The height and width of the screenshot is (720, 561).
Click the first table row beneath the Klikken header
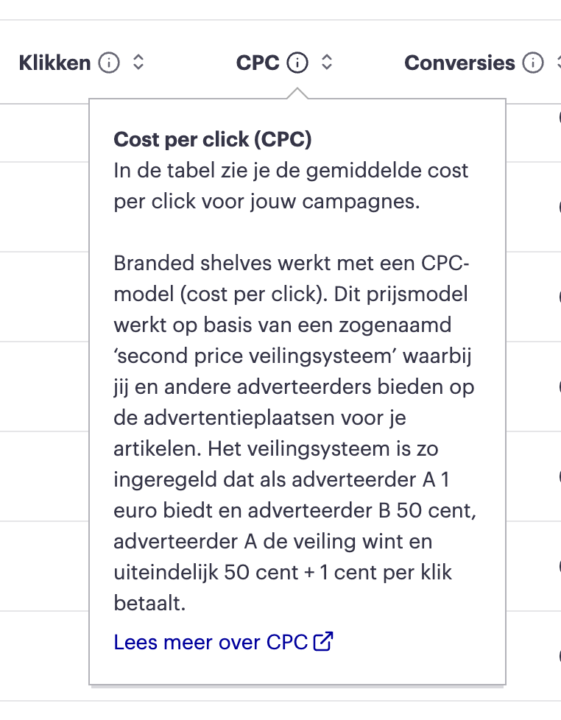(x=44, y=133)
